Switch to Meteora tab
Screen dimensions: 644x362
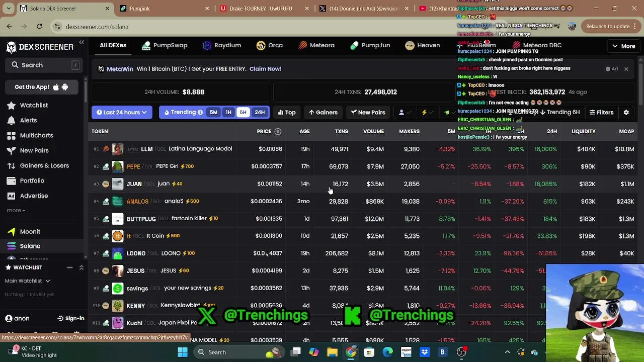pyautogui.click(x=316, y=46)
